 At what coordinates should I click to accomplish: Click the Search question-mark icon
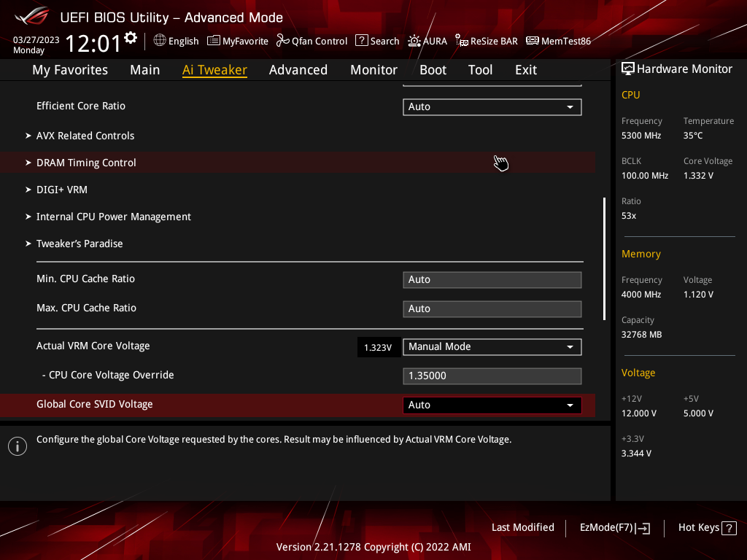(x=362, y=41)
